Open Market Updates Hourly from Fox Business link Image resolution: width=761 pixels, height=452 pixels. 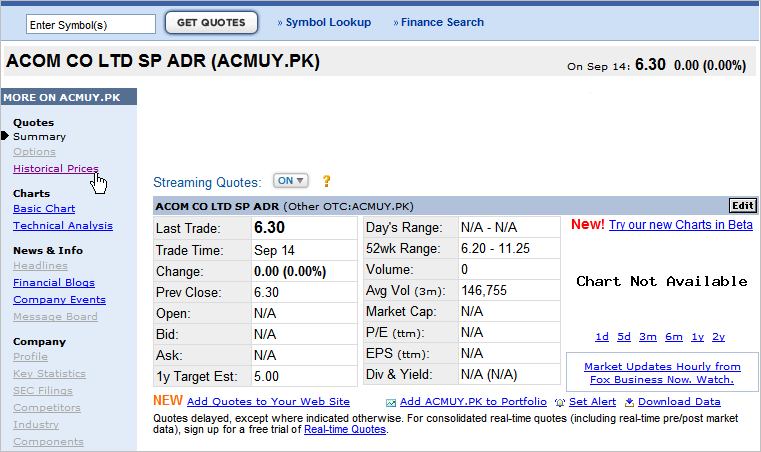(x=662, y=373)
